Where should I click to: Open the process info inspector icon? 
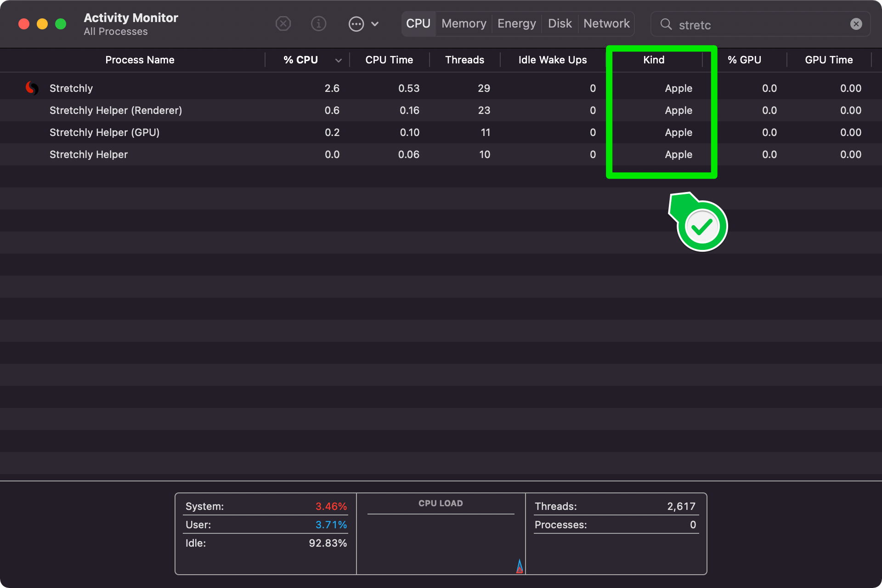click(318, 23)
